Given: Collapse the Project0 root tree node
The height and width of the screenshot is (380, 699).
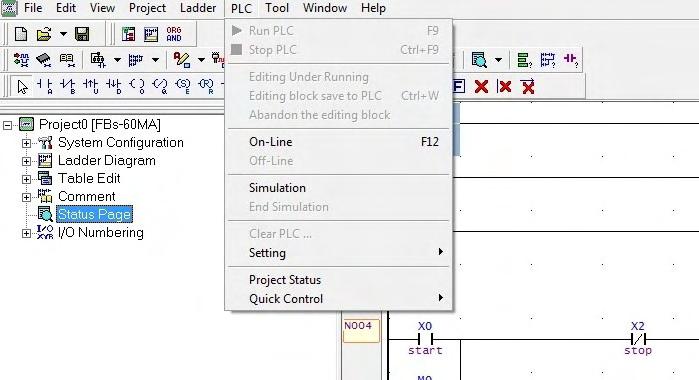Looking at the screenshot, I should 7,125.
